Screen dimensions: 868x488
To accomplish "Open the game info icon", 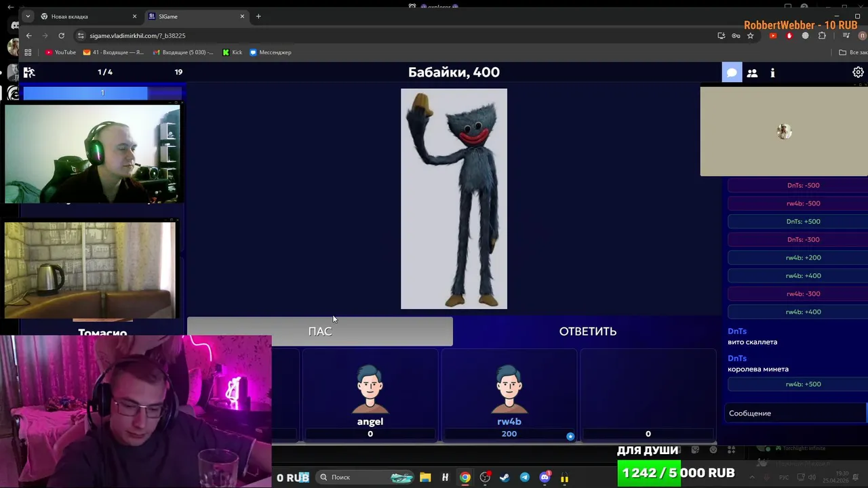I will [x=772, y=73].
